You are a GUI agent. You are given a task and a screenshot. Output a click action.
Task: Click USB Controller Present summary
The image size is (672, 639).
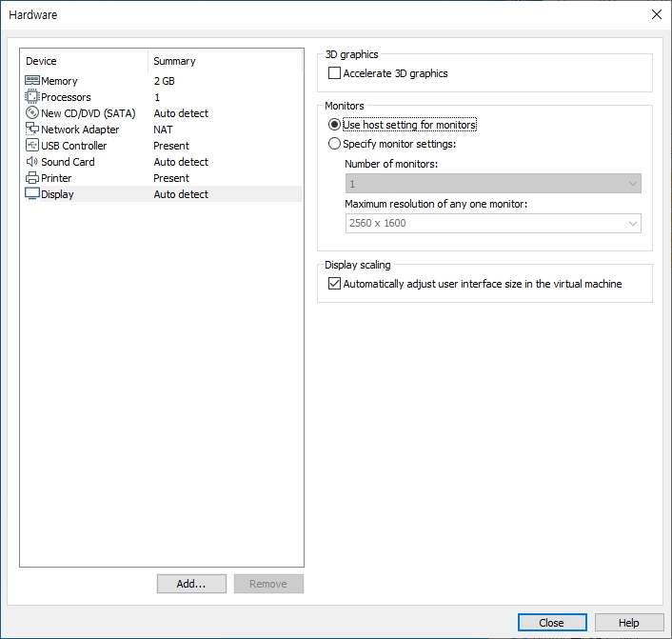(171, 146)
